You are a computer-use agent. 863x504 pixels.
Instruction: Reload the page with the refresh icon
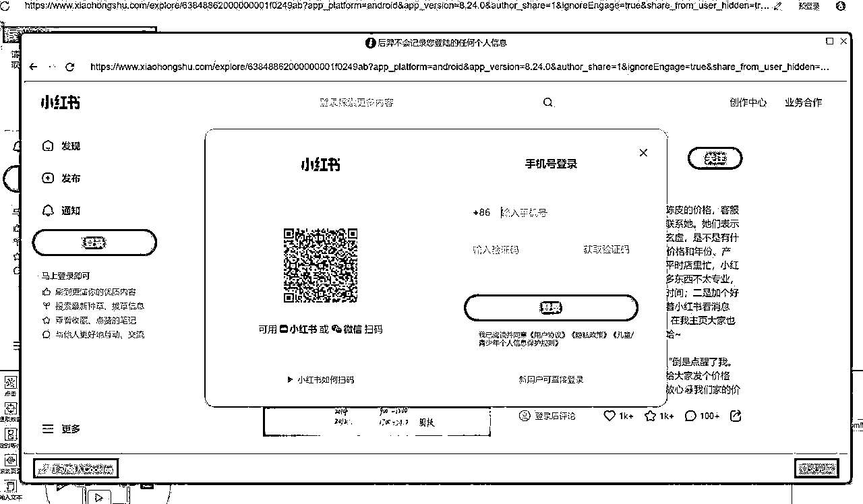coord(69,67)
